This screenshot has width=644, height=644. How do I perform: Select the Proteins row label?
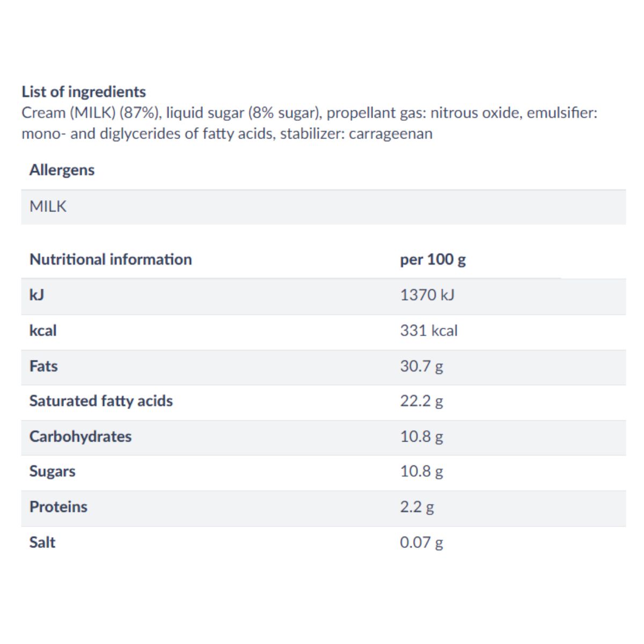tap(58, 507)
